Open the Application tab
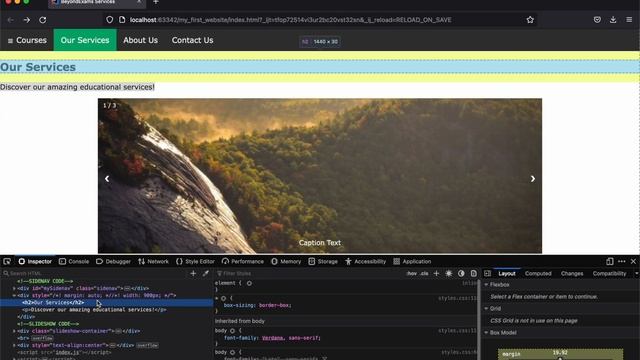 coord(412,262)
